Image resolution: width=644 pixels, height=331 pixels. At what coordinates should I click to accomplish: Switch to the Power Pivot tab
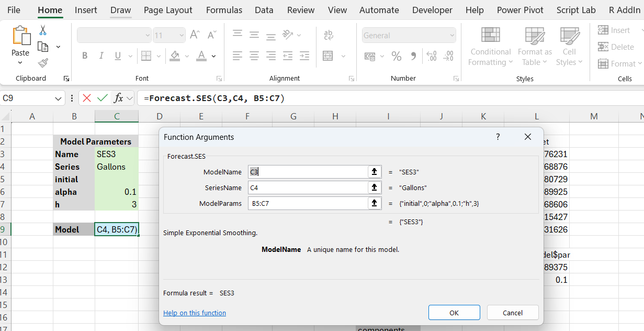pyautogui.click(x=520, y=10)
